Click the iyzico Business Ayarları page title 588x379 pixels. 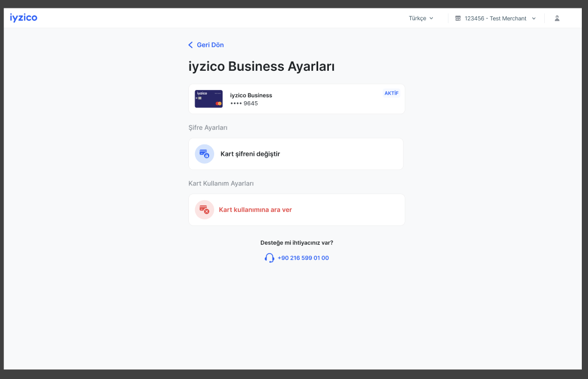261,66
